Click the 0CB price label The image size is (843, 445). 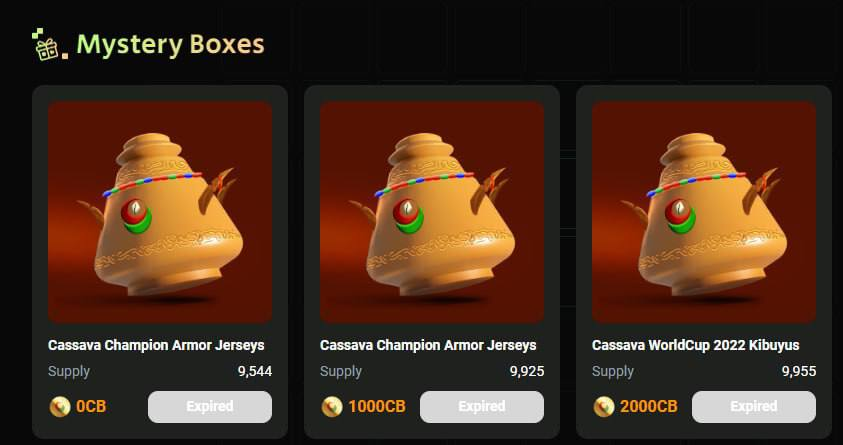(91, 407)
